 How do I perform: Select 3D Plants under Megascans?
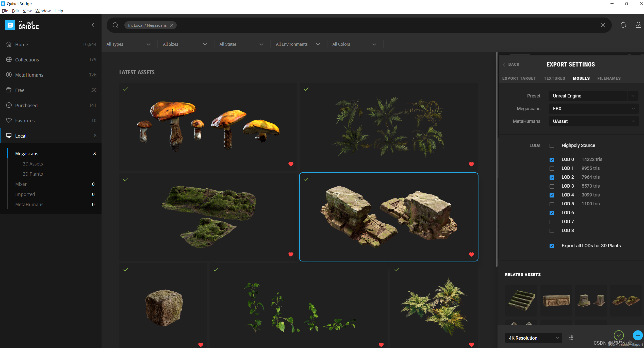[33, 174]
